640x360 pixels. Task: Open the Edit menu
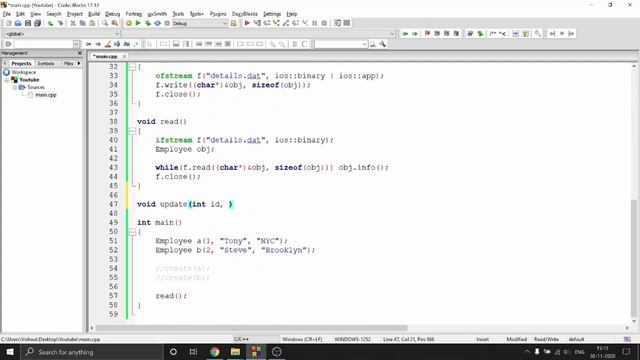tap(20, 14)
